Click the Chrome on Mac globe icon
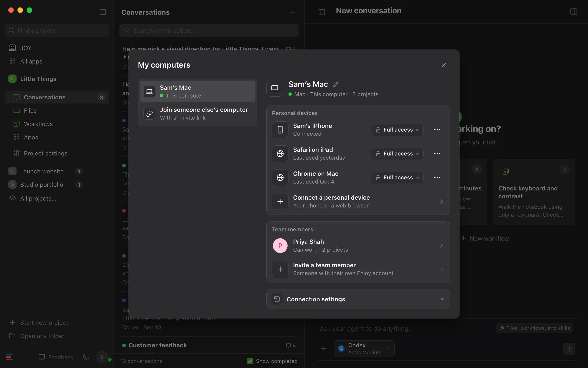 [280, 177]
